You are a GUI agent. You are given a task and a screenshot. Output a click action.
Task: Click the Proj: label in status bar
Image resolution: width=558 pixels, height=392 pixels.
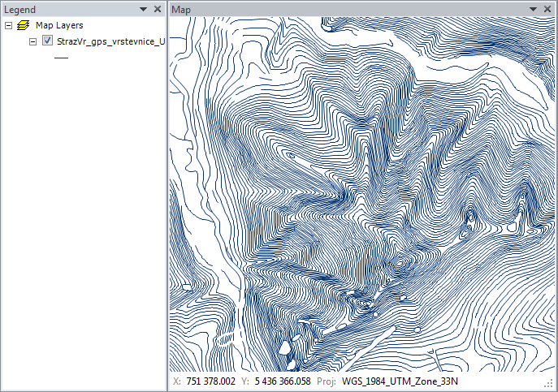pos(327,381)
